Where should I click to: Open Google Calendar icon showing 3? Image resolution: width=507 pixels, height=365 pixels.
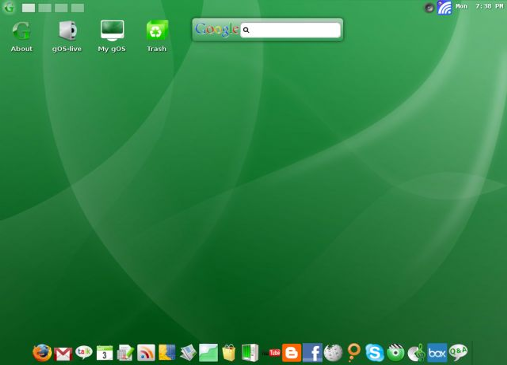coord(105,353)
